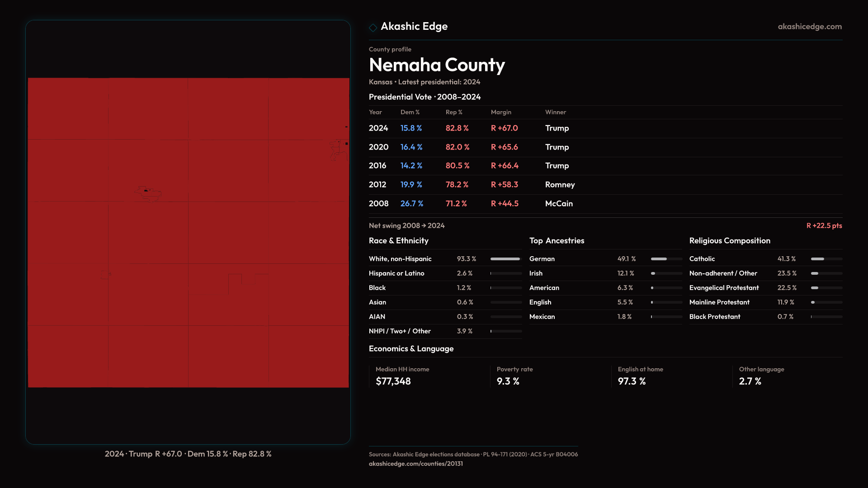
Task: Click the White, non-Hispanic percentage bar
Action: (x=505, y=259)
